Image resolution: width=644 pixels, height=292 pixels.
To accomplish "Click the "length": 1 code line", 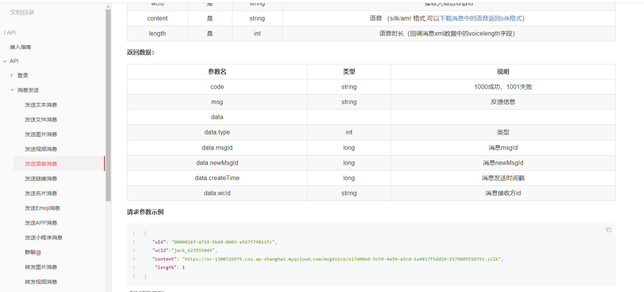I will tap(170, 267).
